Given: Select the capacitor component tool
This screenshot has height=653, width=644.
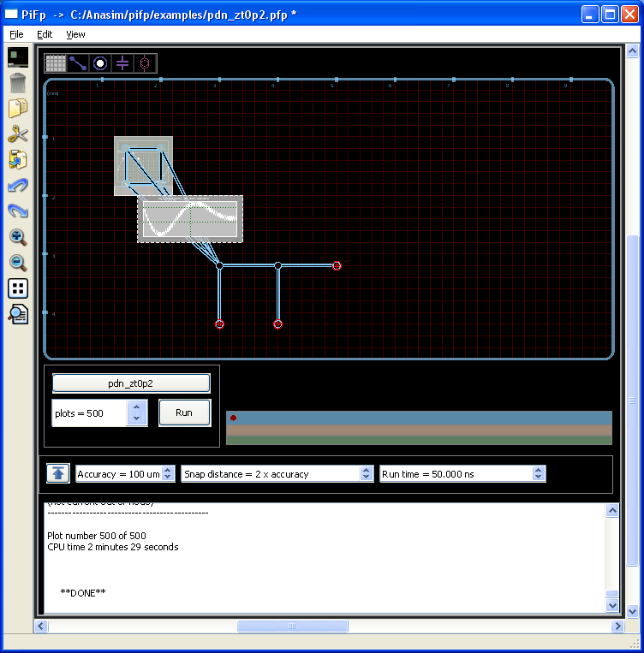Looking at the screenshot, I should 122,63.
